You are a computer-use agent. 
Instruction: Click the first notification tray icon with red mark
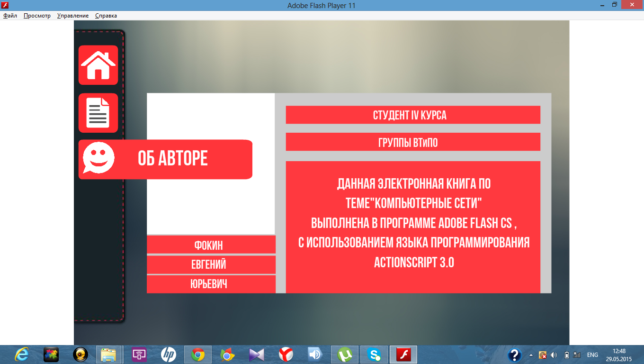[543, 355]
